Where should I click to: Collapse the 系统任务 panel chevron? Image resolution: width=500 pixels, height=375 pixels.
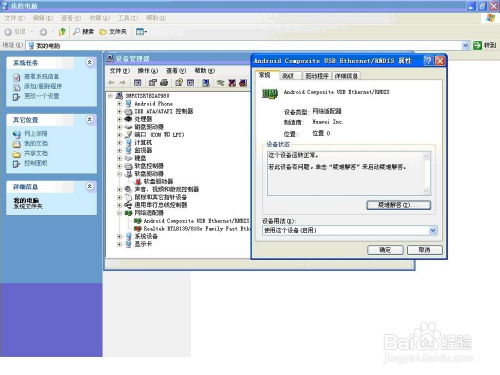89,62
